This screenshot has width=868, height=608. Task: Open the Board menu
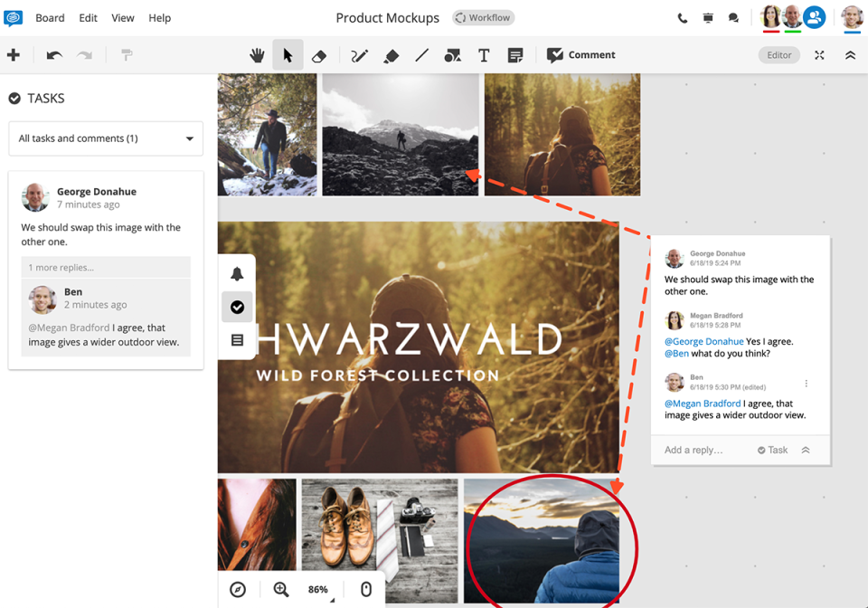pyautogui.click(x=50, y=17)
